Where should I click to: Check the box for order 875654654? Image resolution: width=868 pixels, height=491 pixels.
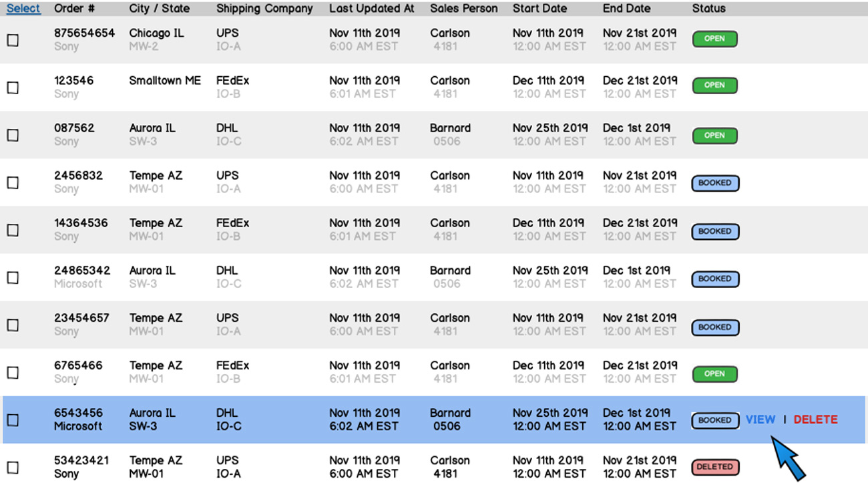pos(13,40)
